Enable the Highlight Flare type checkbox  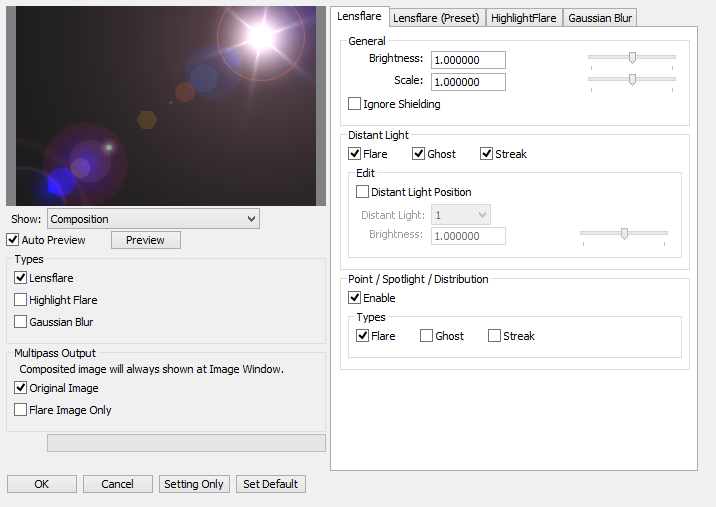(20, 300)
